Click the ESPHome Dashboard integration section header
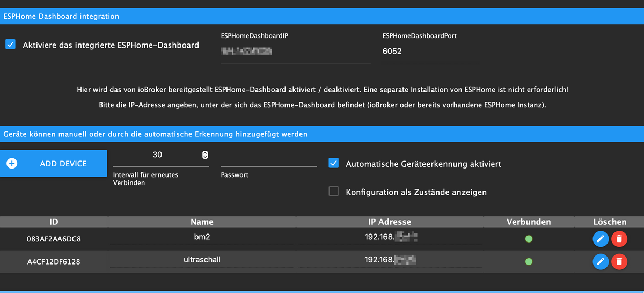Image resolution: width=644 pixels, height=293 pixels. coord(322,16)
